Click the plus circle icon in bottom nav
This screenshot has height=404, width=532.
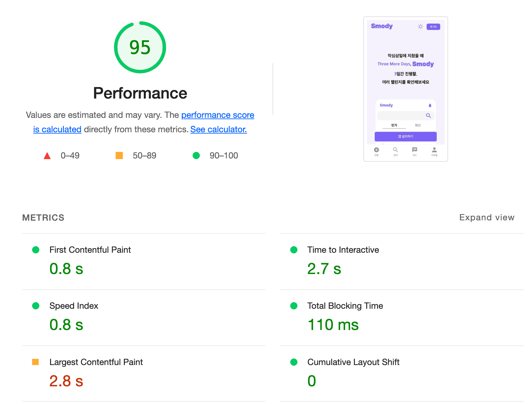[x=376, y=150]
